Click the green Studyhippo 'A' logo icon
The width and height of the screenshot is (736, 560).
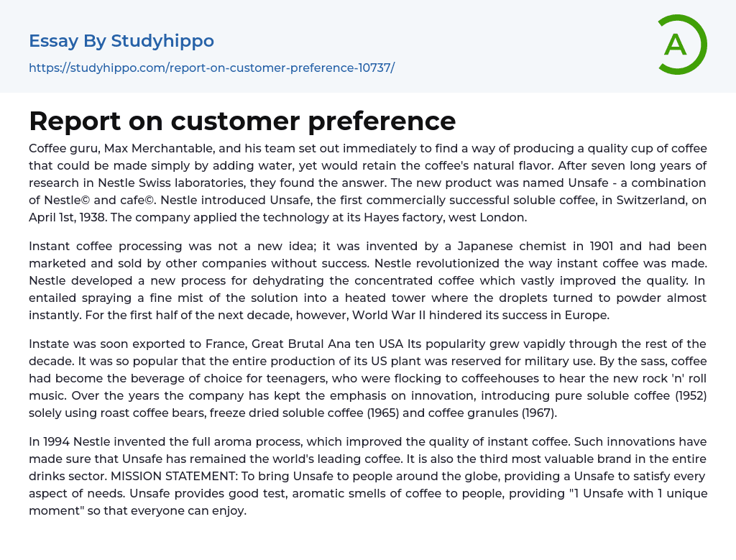tap(681, 45)
